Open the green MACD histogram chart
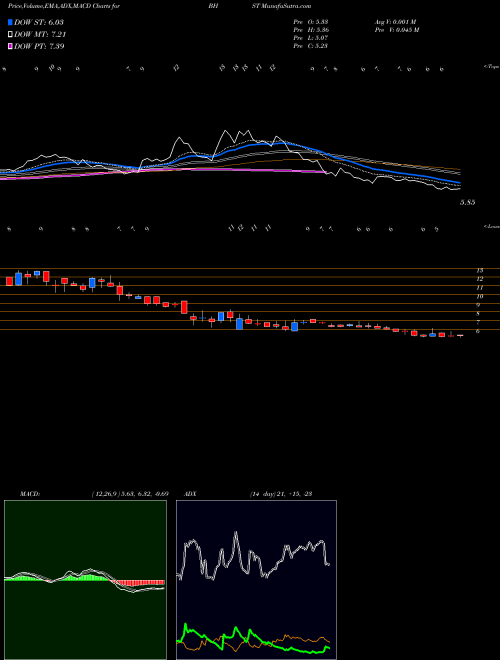Screen dimensions: 500x660 [x=85, y=580]
